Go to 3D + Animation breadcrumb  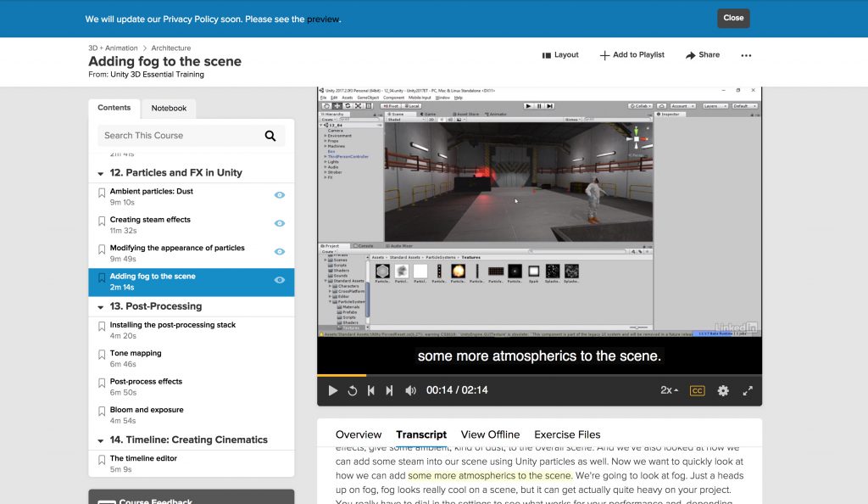coord(113,48)
